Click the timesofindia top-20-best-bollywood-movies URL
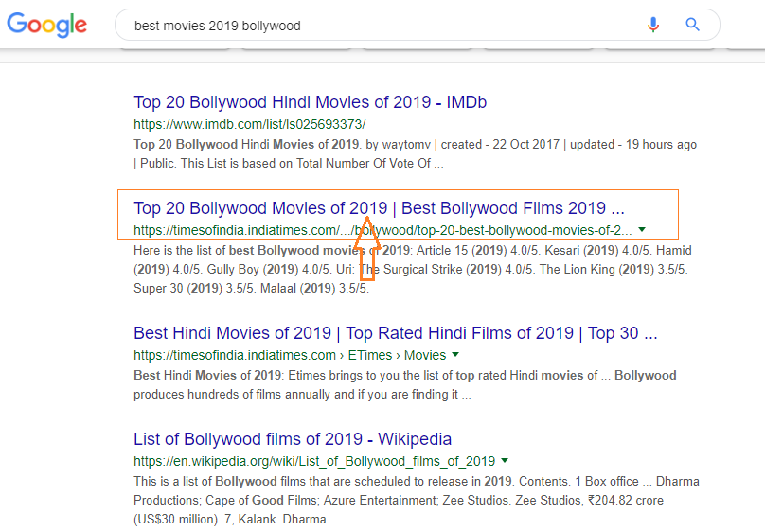765x532 pixels. [x=382, y=230]
